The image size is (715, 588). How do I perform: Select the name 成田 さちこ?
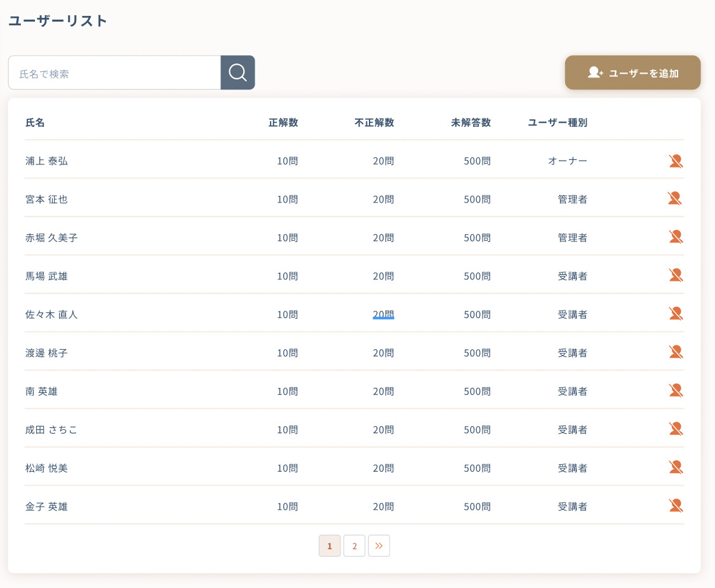coord(51,430)
